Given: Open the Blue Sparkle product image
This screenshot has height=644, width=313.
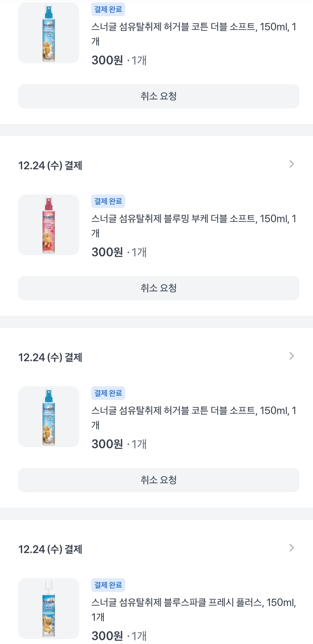Looking at the screenshot, I should coord(49,608).
